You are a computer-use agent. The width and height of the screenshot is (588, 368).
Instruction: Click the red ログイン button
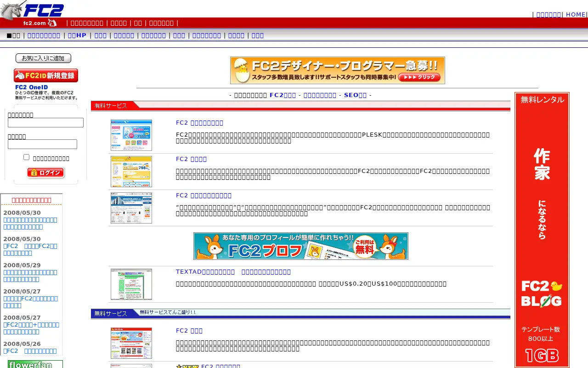click(46, 173)
